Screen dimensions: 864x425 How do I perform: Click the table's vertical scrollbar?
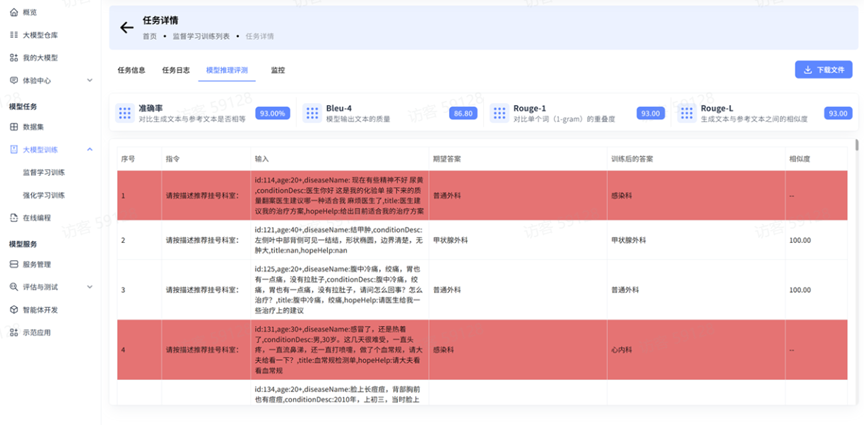click(x=856, y=145)
